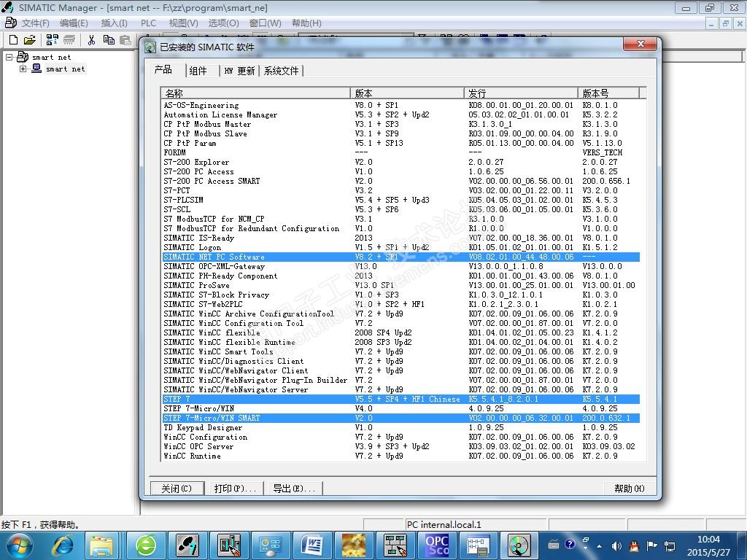The image size is (747, 560).
Task: Click the CD icon in dialog title
Action: 150,47
